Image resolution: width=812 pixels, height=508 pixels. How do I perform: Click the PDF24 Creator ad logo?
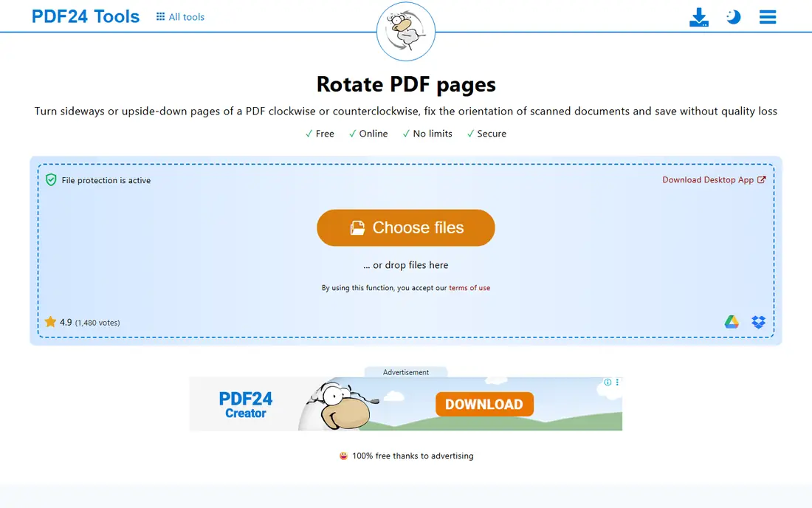point(246,405)
